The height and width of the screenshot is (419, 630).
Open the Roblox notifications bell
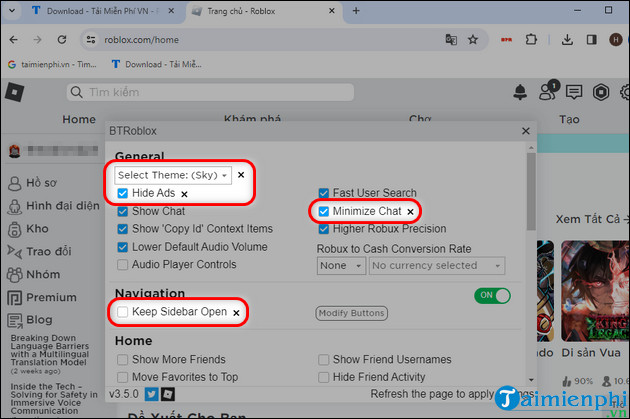pyautogui.click(x=520, y=92)
